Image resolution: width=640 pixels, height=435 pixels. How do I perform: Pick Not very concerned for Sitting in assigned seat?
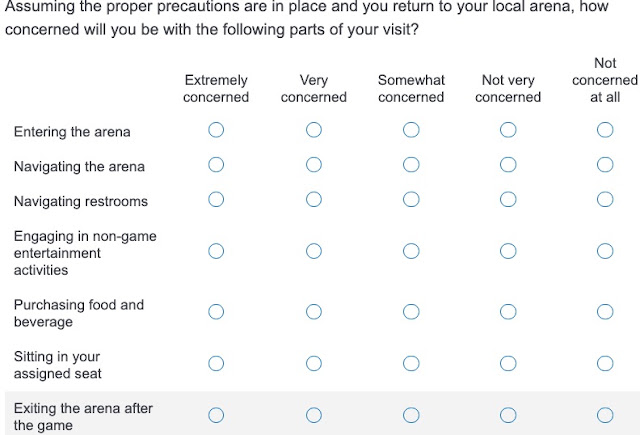point(508,364)
